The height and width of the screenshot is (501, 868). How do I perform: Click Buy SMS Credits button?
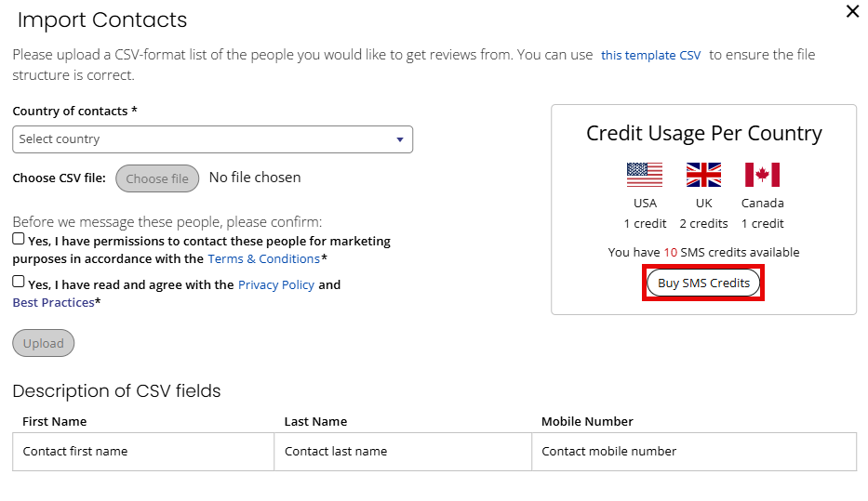[x=703, y=283]
